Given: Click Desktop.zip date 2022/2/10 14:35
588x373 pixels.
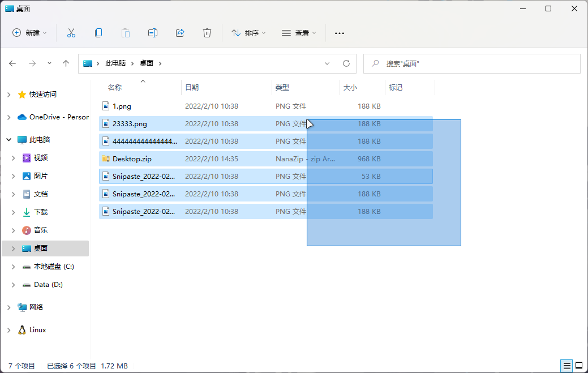Looking at the screenshot, I should point(212,159).
